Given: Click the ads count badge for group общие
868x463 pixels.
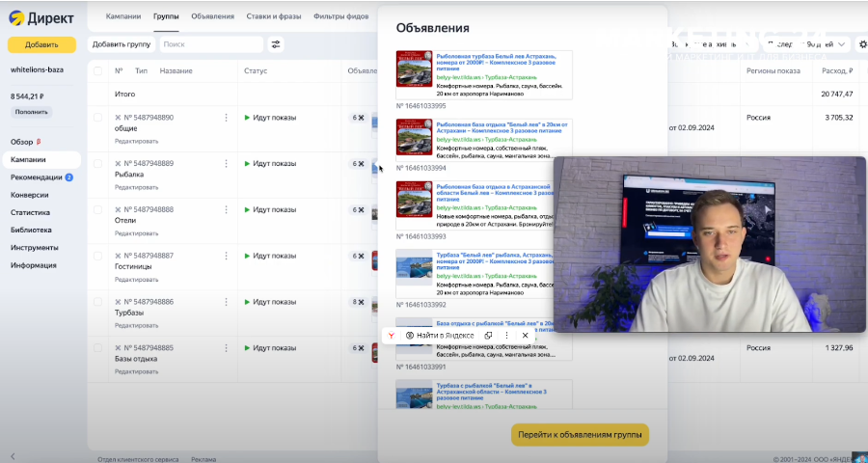Looking at the screenshot, I should point(358,118).
